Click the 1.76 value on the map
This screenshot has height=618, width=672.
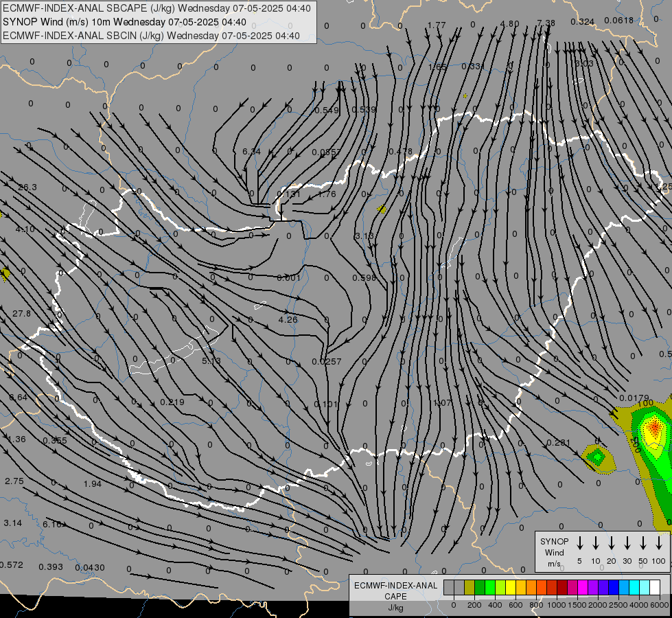[327, 194]
